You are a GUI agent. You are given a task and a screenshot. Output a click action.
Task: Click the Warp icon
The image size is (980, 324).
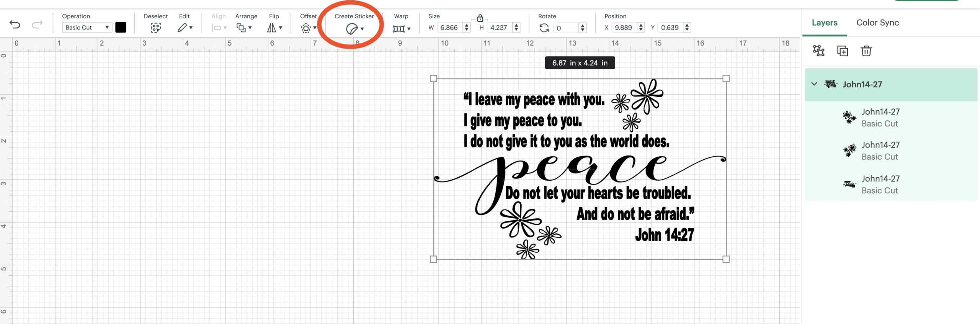pyautogui.click(x=399, y=29)
